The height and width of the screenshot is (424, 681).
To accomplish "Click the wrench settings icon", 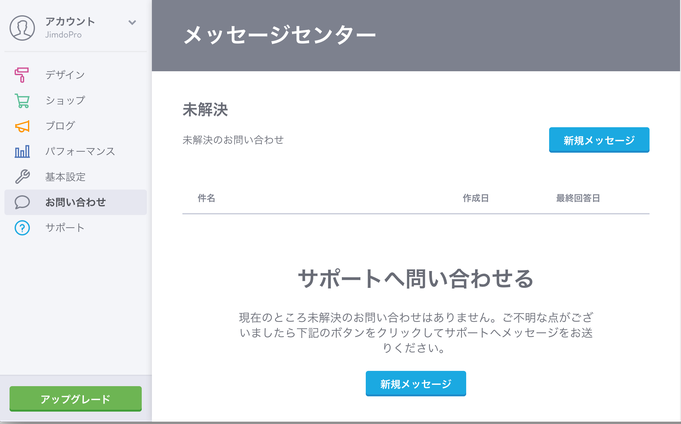I will point(22,176).
